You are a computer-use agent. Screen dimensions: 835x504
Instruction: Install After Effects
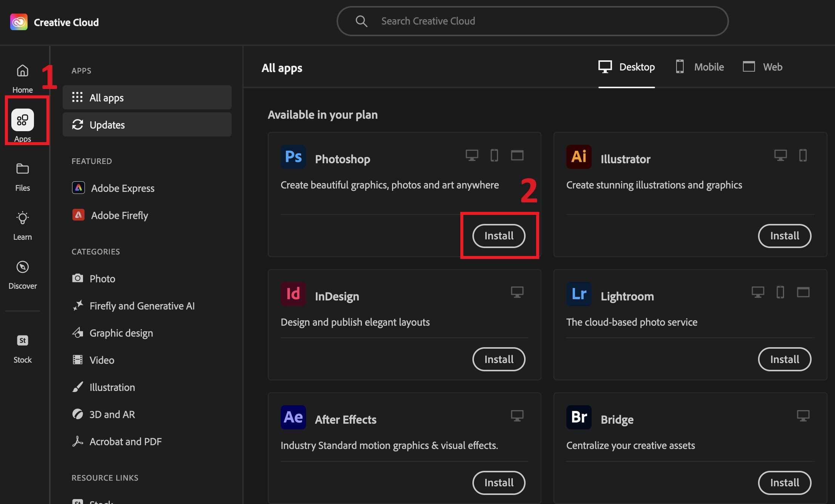498,483
